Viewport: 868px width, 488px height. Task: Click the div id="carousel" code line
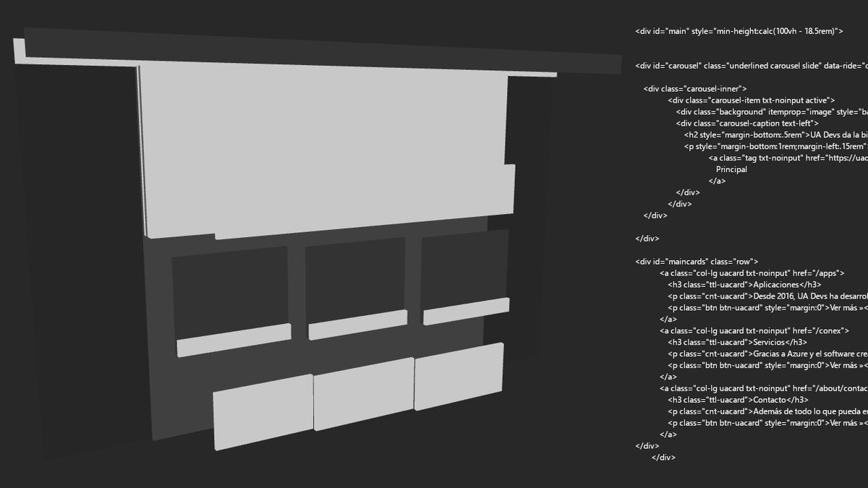[752, 66]
